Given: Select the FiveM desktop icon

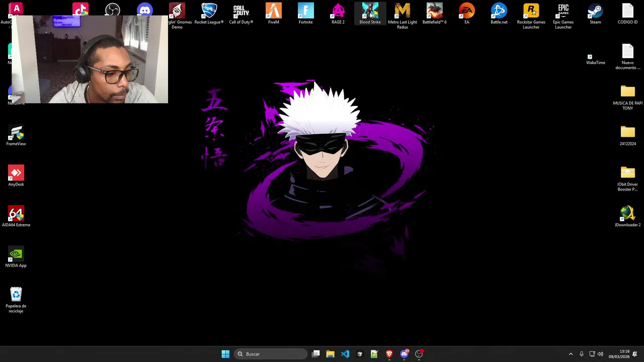Looking at the screenshot, I should click(x=274, y=14).
